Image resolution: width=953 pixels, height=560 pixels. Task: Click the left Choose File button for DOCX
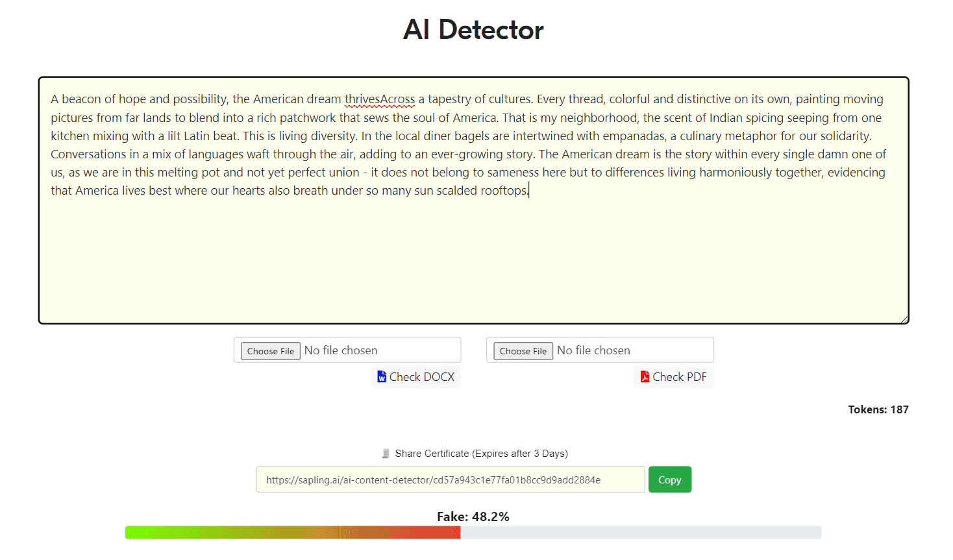pos(271,351)
